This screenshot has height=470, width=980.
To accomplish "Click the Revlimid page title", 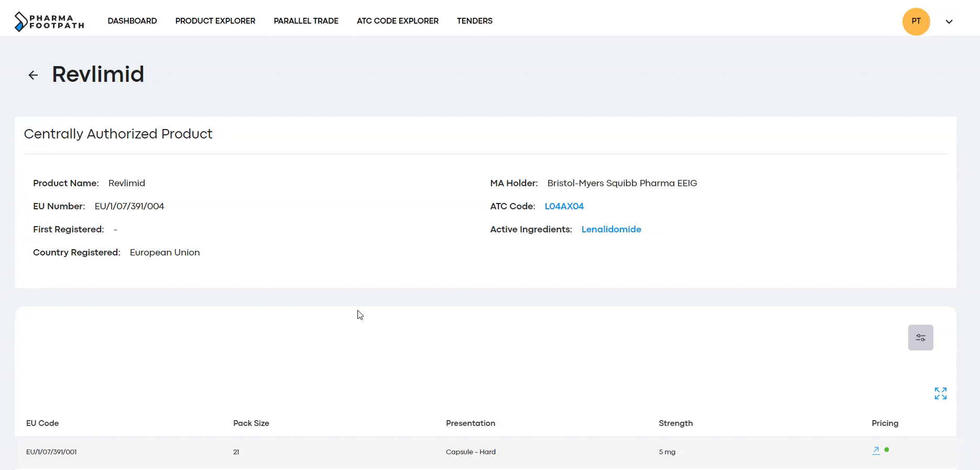I will pyautogui.click(x=98, y=74).
